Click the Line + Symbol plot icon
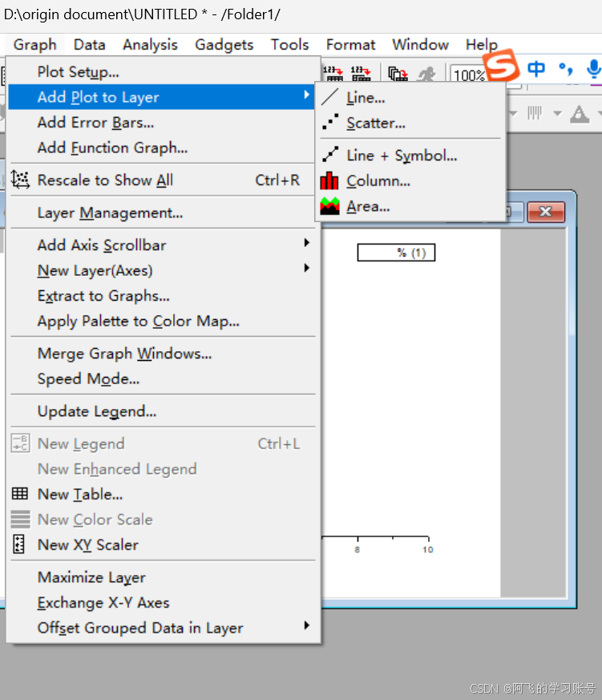602x700 pixels. (x=330, y=155)
